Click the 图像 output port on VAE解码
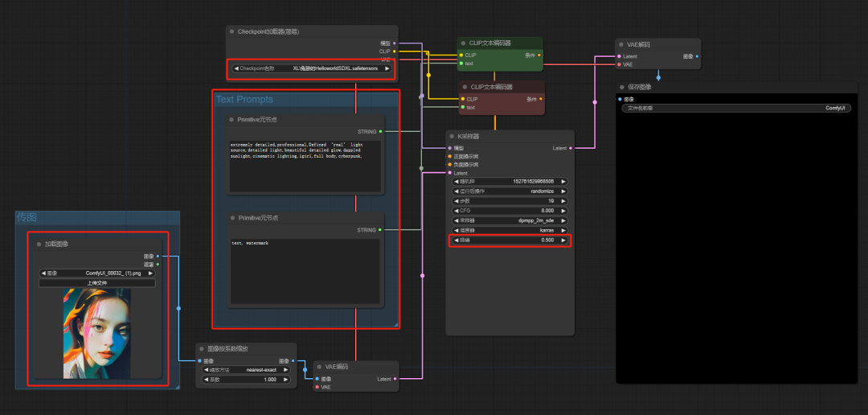 pyautogui.click(x=697, y=56)
